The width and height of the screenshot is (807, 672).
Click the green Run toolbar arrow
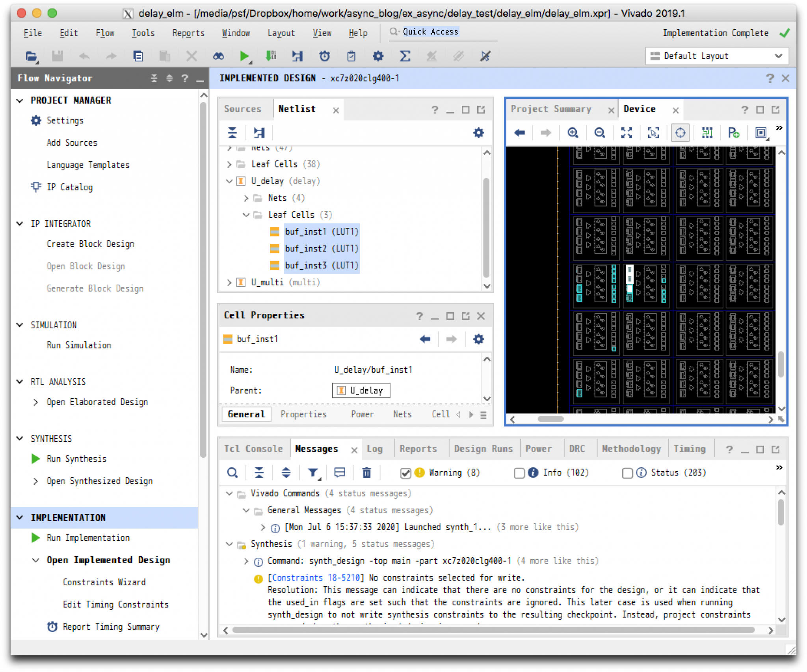click(244, 56)
